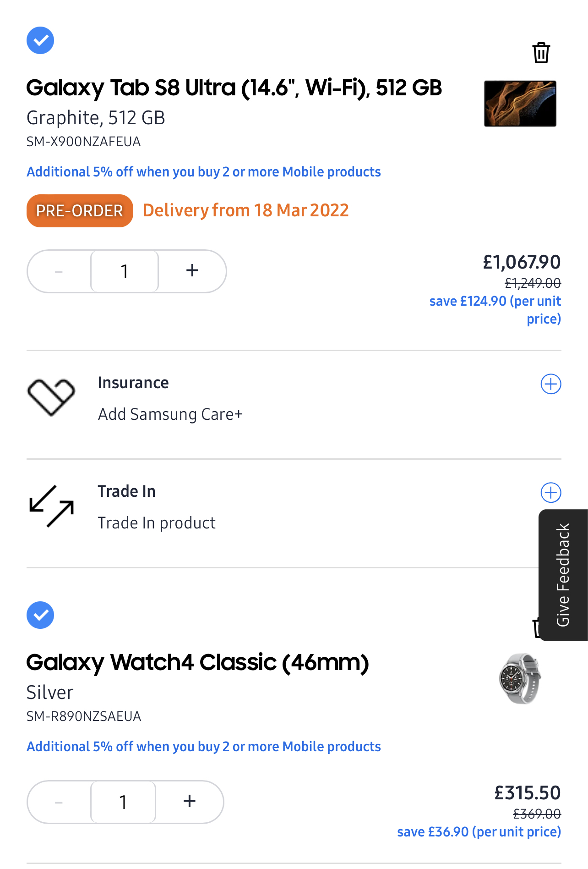Image resolution: width=588 pixels, height=869 pixels.
Task: Open Galaxy Watch4 Classic product thumbnail
Action: 520,678
